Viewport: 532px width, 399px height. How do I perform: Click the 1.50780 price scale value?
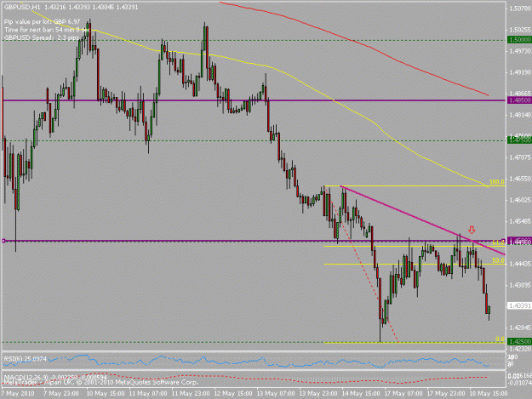[x=520, y=9]
